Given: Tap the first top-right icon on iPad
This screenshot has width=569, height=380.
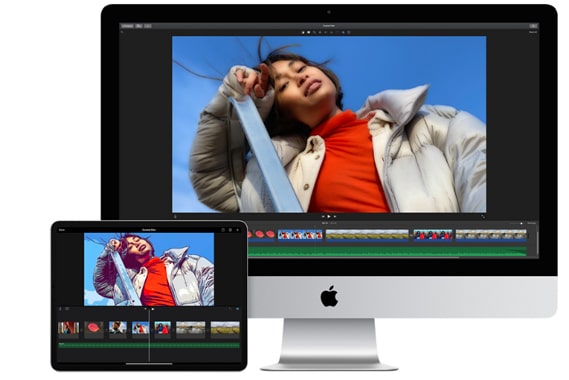Looking at the screenshot, I should click(223, 230).
